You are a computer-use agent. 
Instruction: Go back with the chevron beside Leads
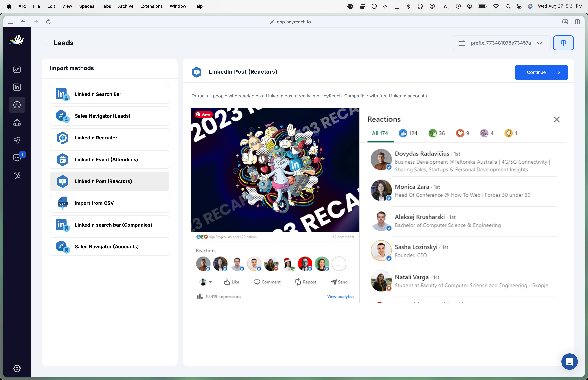pyautogui.click(x=45, y=43)
